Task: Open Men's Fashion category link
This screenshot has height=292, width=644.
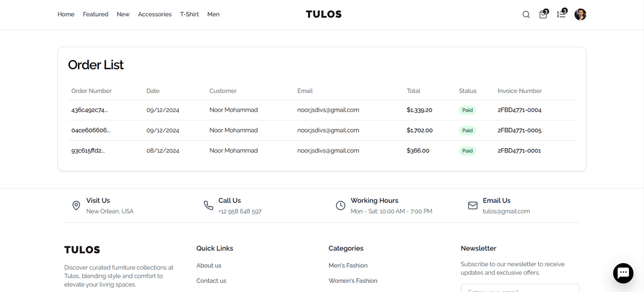Action: click(348, 266)
